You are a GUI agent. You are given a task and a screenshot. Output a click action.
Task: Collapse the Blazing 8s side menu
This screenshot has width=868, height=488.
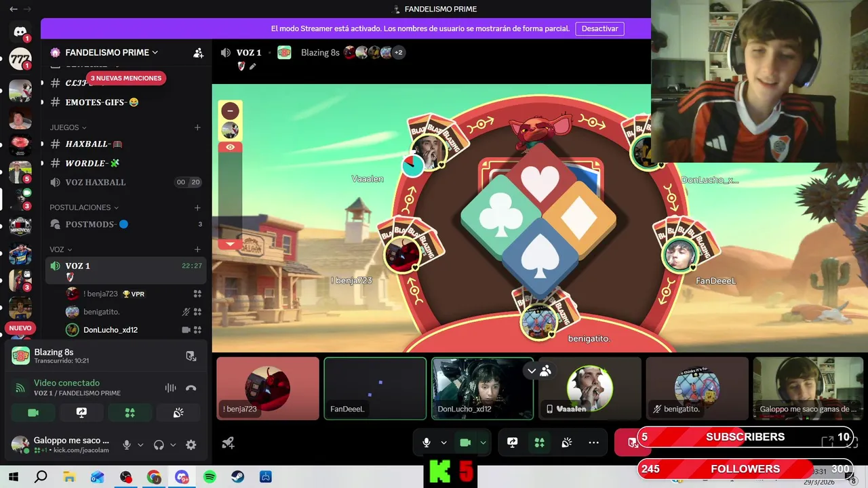(230, 110)
